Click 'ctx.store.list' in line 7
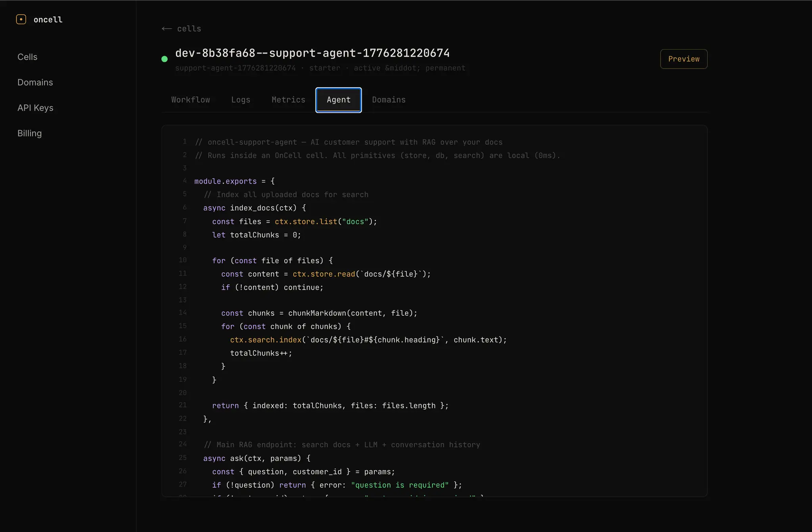Screen dimensions: 812x532 point(306,222)
